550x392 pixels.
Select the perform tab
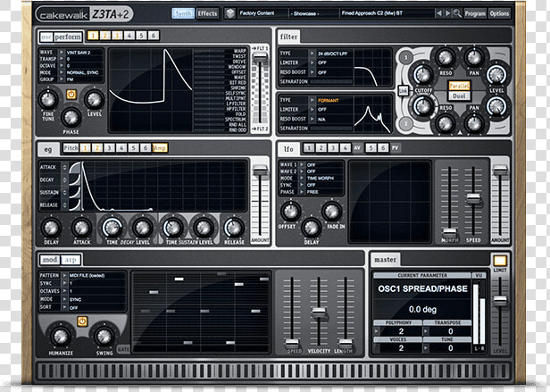click(68, 37)
